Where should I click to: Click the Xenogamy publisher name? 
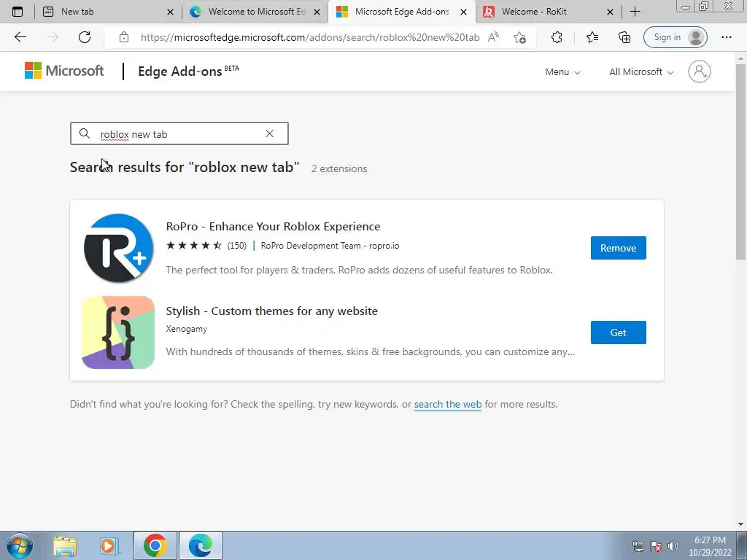click(x=186, y=329)
